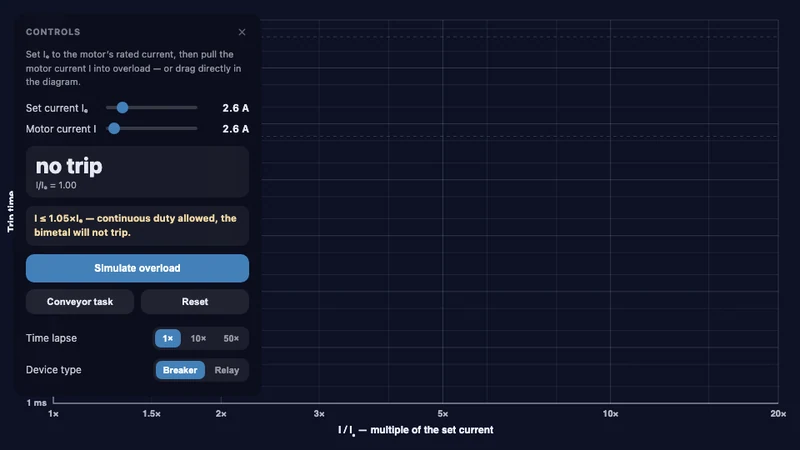This screenshot has width=800, height=450.
Task: Click the 10× label on the x-axis
Action: point(610,414)
